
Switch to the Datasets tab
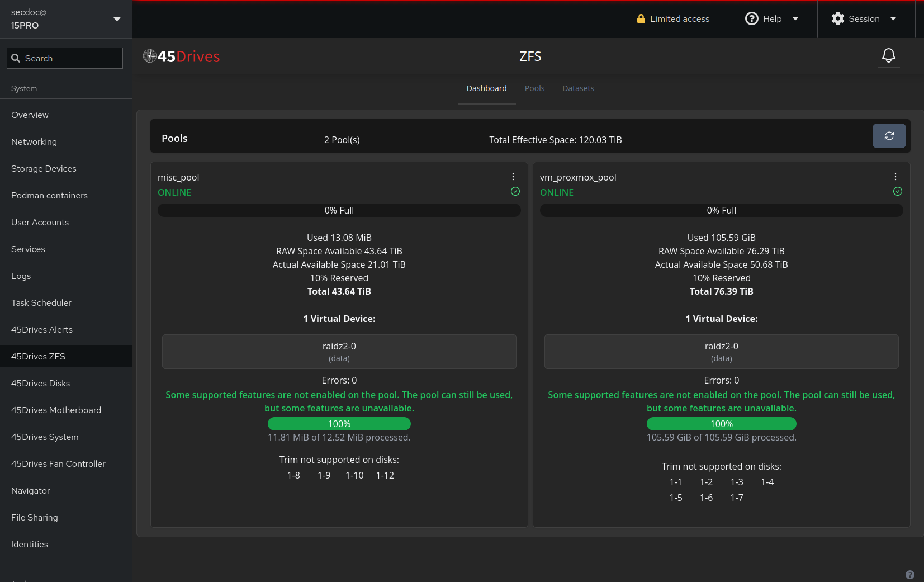(578, 88)
